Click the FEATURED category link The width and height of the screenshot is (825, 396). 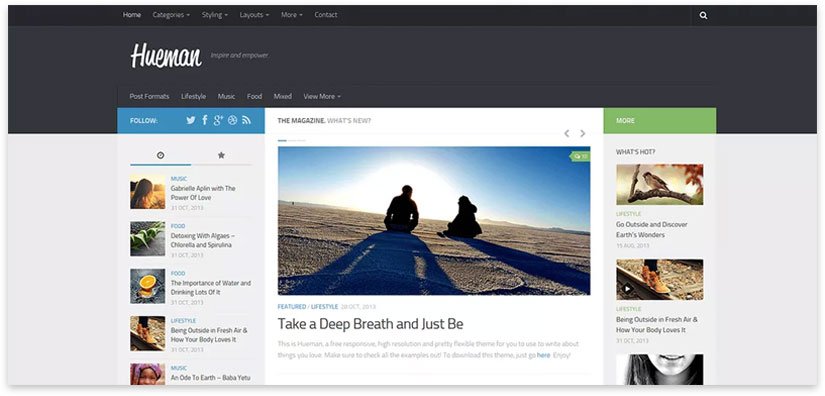pos(291,307)
